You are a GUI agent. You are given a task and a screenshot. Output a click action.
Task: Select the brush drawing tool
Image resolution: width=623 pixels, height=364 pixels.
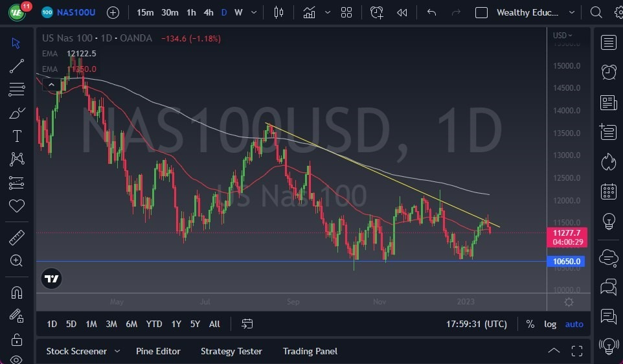point(17,113)
